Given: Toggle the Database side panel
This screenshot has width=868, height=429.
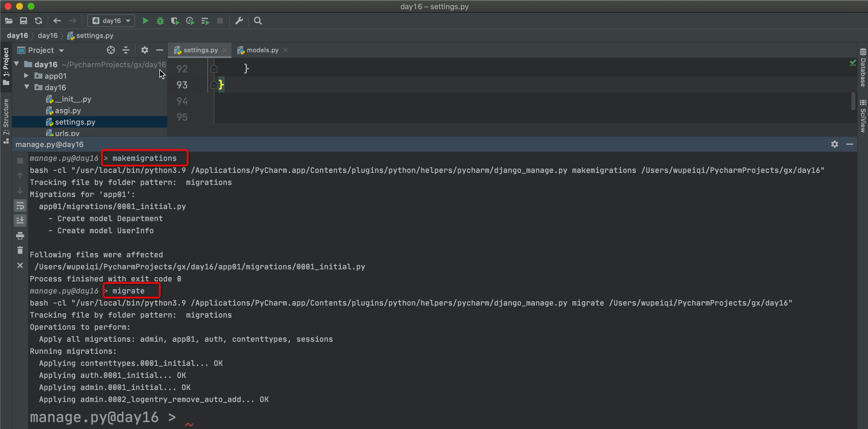Looking at the screenshot, I should coord(863,68).
